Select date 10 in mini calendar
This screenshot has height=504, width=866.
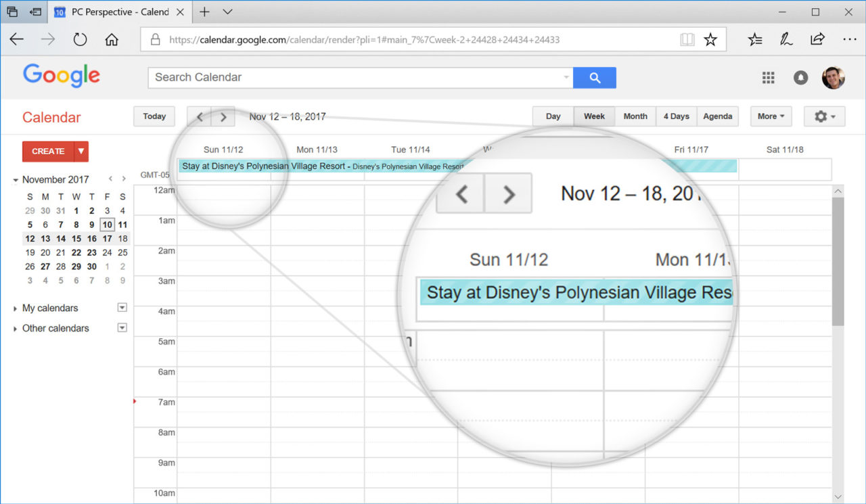(107, 225)
